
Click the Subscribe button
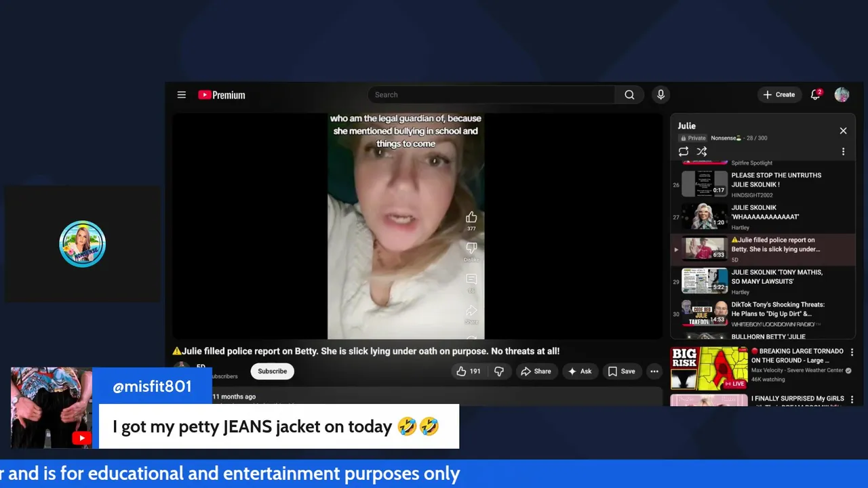click(x=272, y=371)
